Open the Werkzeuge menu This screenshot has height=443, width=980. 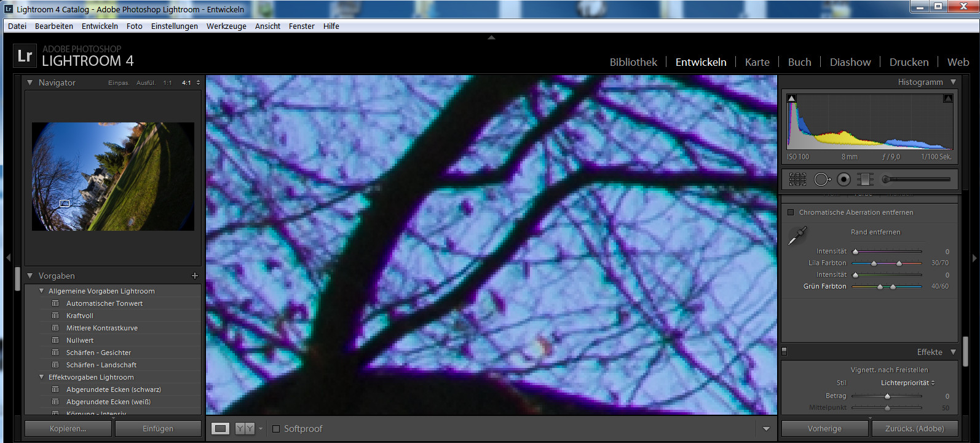click(x=226, y=26)
